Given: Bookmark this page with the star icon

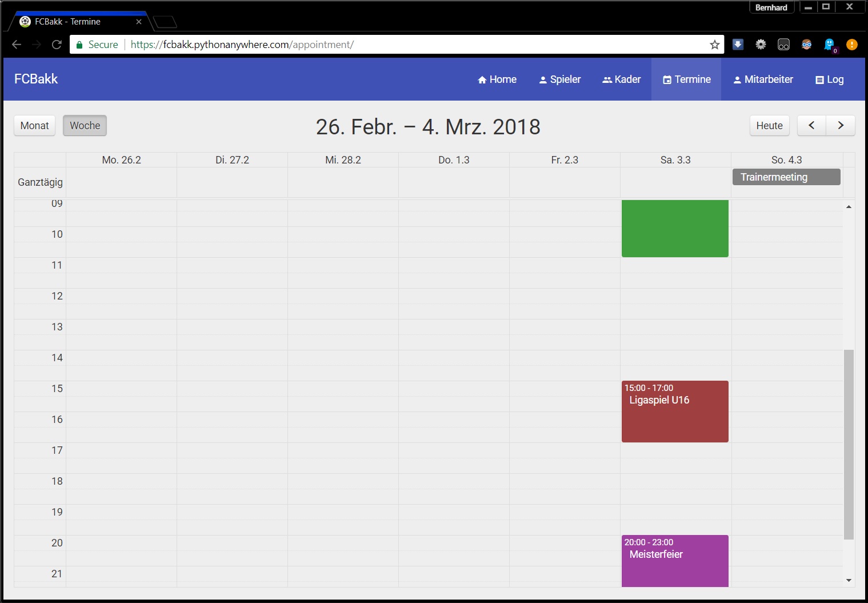Looking at the screenshot, I should 714,45.
